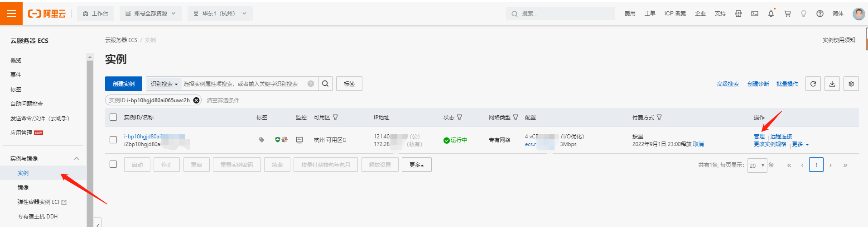Open the shopping cart icon
868x227 pixels.
[787, 14]
